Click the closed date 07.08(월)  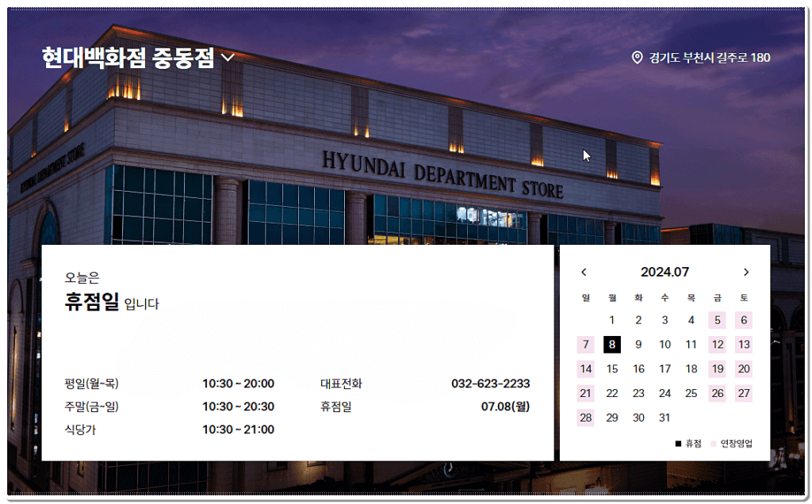(505, 407)
